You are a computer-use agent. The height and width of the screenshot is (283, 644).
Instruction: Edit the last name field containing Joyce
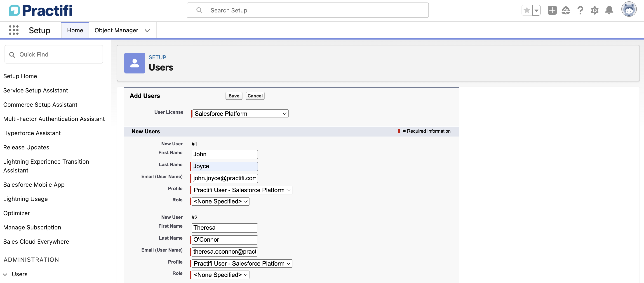pyautogui.click(x=225, y=166)
